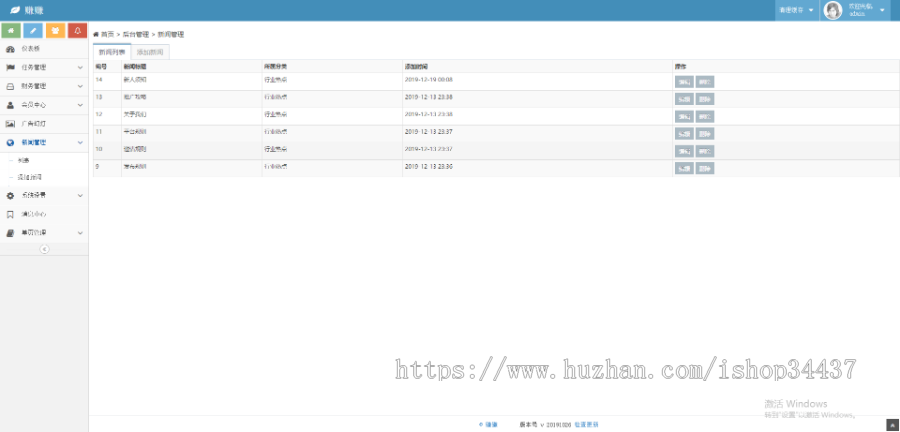The image size is (900, 432).
Task: Open the ad slideshow sidebar item
Action: (34, 124)
